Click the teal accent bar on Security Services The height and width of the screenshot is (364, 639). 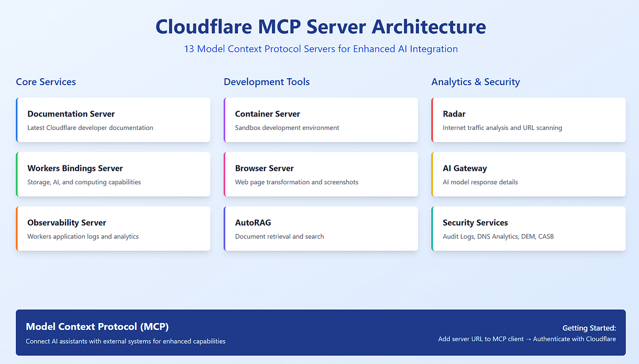pyautogui.click(x=433, y=228)
